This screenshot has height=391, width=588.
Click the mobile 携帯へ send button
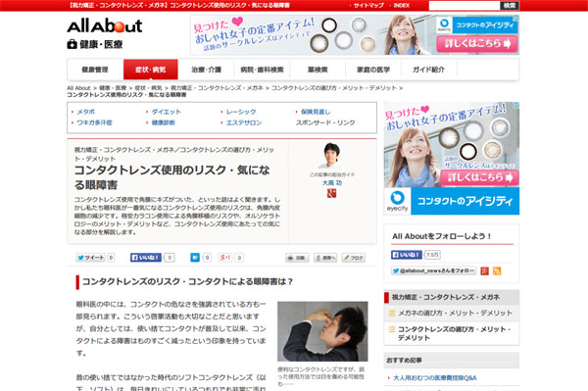pos(325,258)
